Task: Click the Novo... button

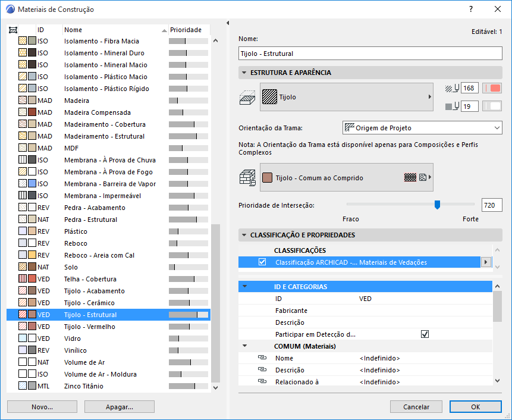Action: (x=42, y=407)
